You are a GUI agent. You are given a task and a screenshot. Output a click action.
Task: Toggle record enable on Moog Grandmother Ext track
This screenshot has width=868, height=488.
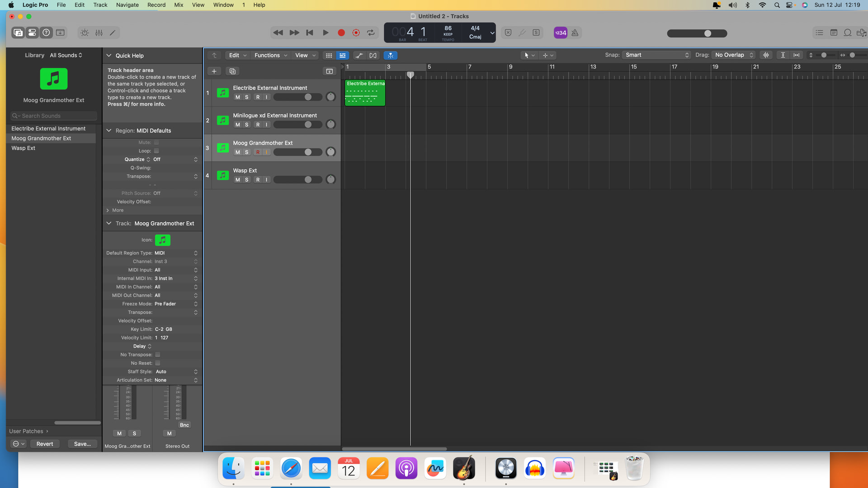click(x=258, y=152)
